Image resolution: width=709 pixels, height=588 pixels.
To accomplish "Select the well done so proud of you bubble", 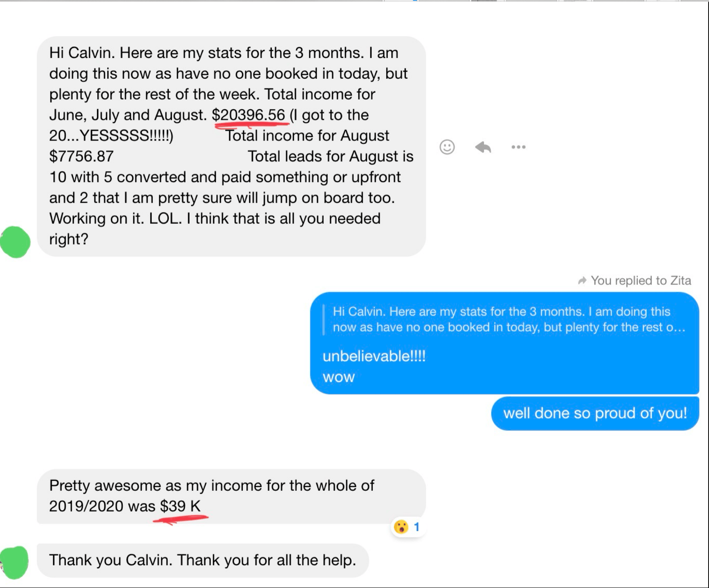I will (x=595, y=413).
